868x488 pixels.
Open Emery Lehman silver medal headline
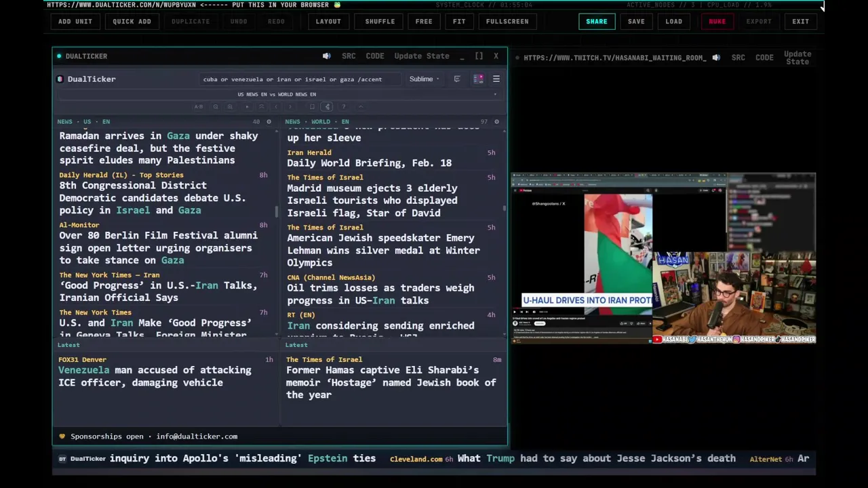tap(383, 251)
